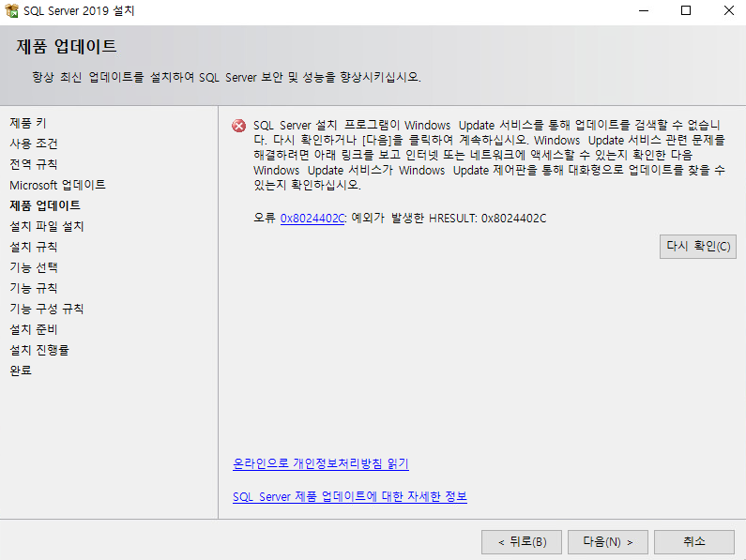
Task: Click the 다시 확인(C) button
Action: [697, 247]
